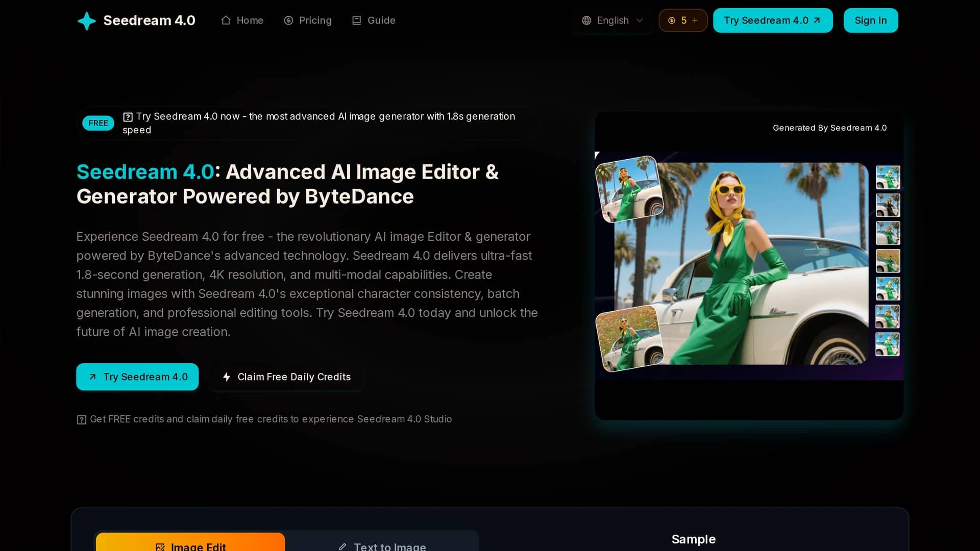Select the last thumbnail in the right strip
Screen dimensions: 980x551
pyautogui.click(x=888, y=344)
